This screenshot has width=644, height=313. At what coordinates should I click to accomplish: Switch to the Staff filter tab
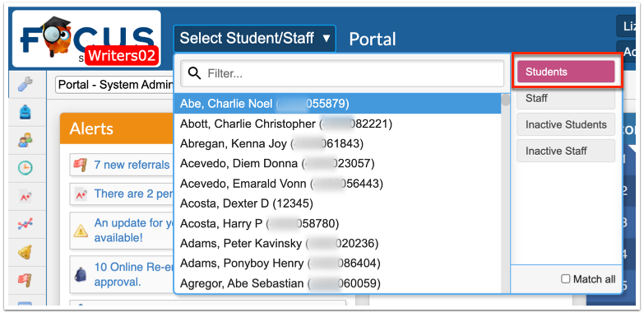(566, 98)
